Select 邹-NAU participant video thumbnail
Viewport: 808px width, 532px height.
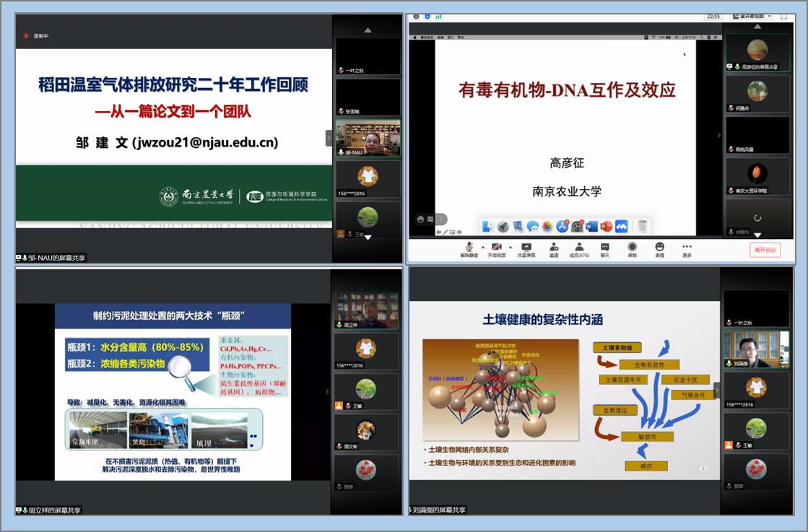click(x=368, y=138)
